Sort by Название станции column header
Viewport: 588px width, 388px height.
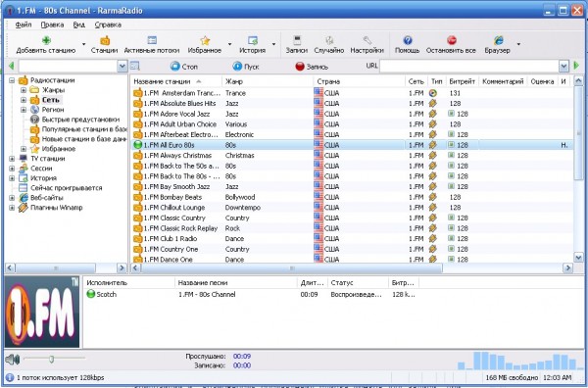click(176, 81)
